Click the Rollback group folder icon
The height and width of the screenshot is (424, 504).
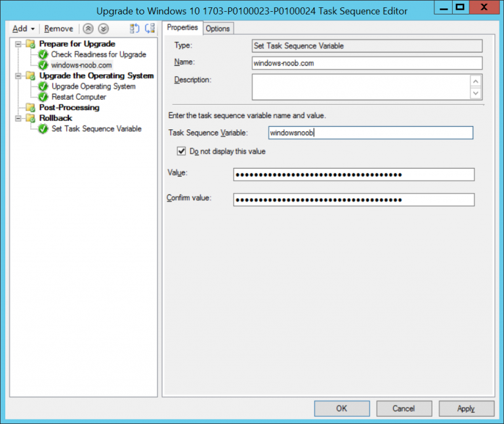(x=30, y=118)
